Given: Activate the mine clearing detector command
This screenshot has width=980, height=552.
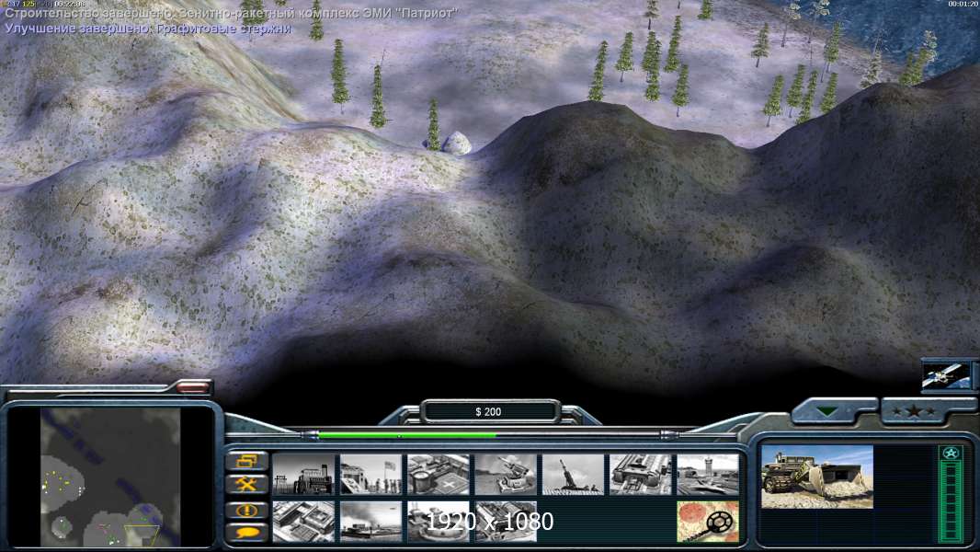Looking at the screenshot, I should [708, 522].
